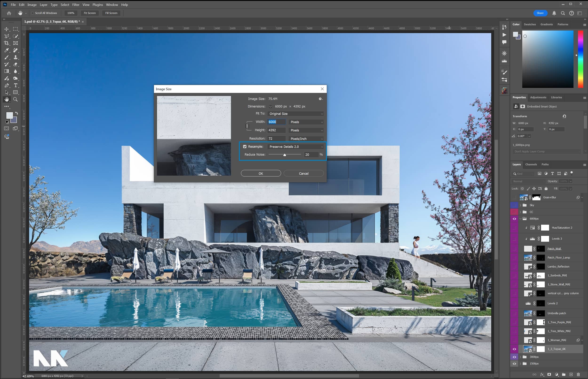
Task: Open the Resolution units dropdown
Action: pos(306,139)
